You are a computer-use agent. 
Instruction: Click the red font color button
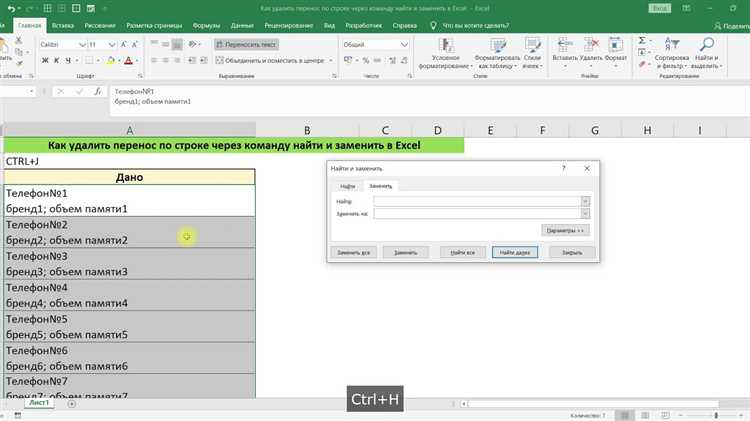(128, 61)
